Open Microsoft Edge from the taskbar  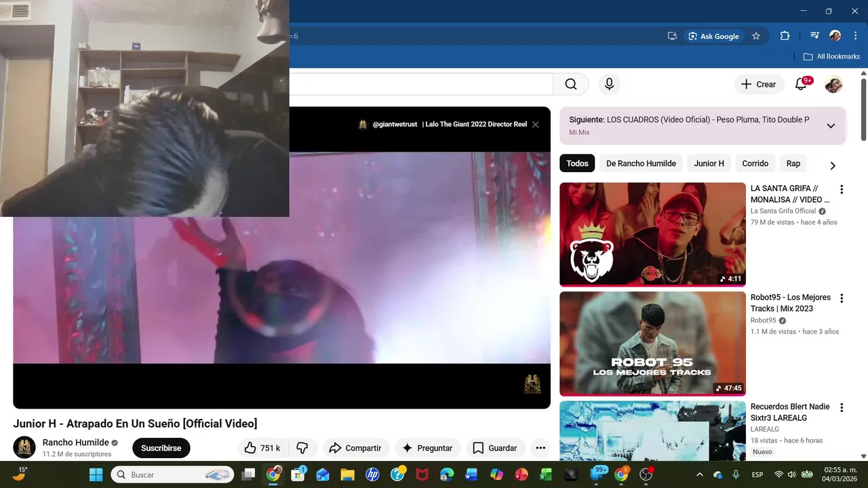[446, 474]
